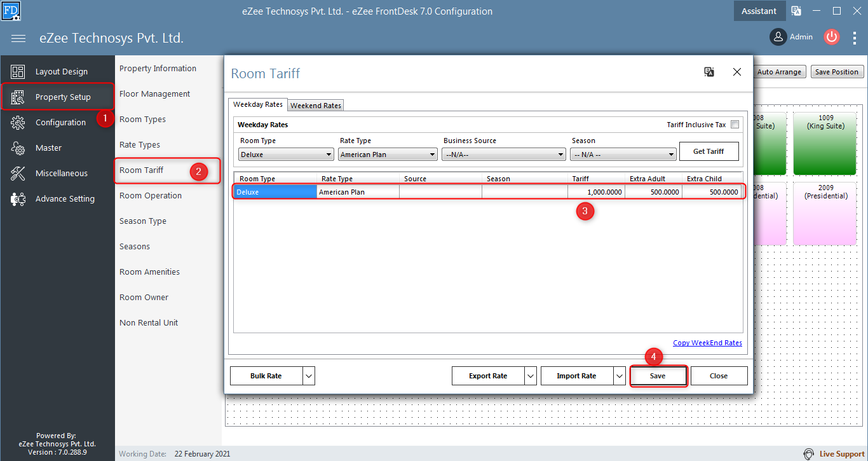Click the Advance Setting icon

18,199
